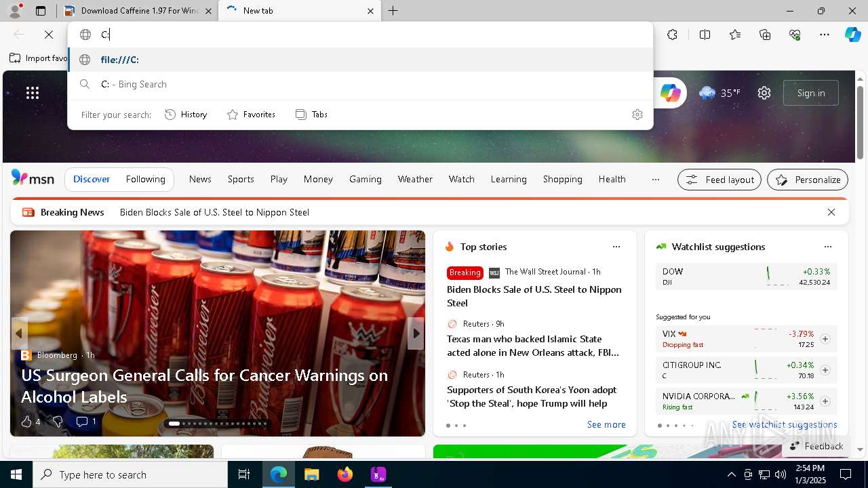Show next carousel story arrow
This screenshot has height=488, width=868.
click(416, 333)
